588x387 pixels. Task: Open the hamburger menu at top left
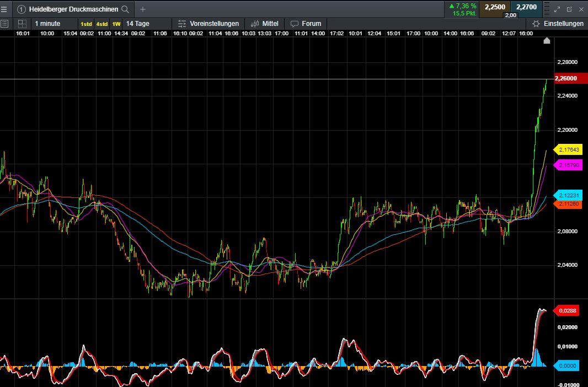(4, 9)
